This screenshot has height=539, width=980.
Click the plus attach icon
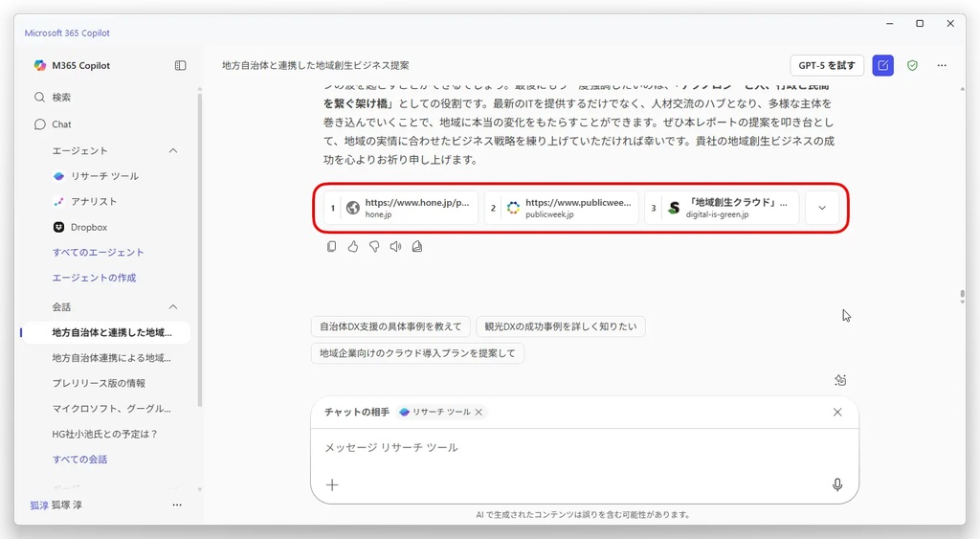(x=332, y=485)
